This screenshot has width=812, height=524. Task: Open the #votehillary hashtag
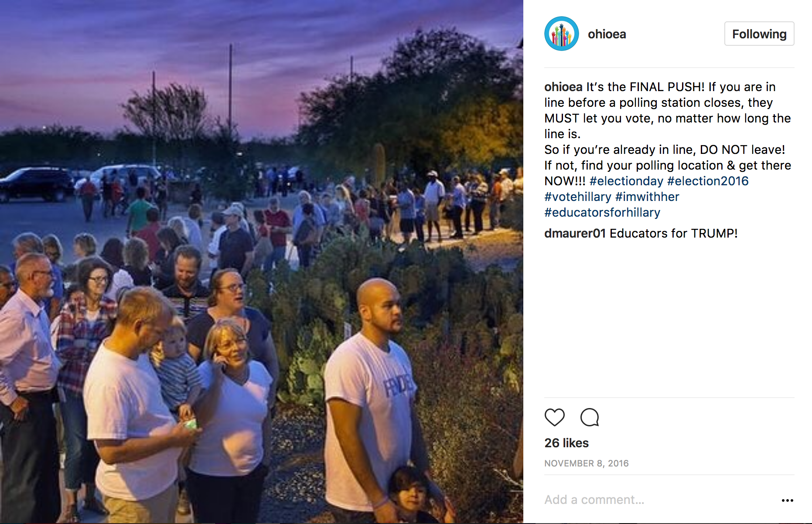pos(578,197)
